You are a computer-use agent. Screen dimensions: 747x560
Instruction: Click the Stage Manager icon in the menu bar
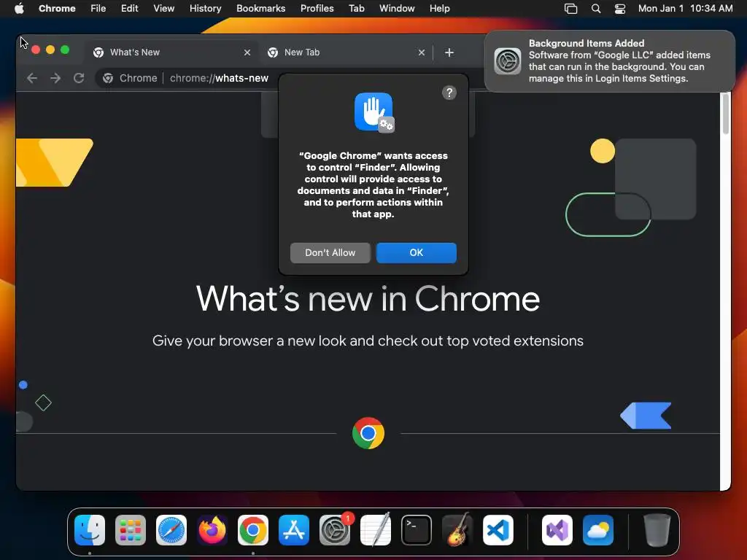point(570,9)
